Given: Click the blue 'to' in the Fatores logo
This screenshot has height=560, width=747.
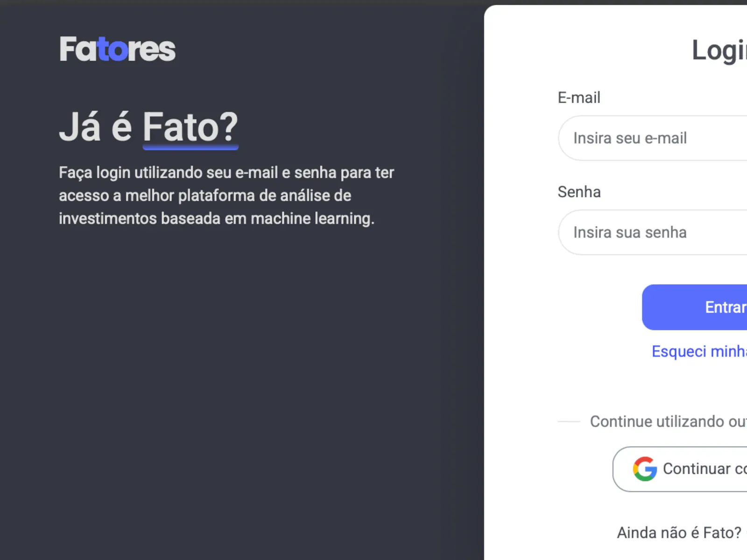Looking at the screenshot, I should coord(113,50).
